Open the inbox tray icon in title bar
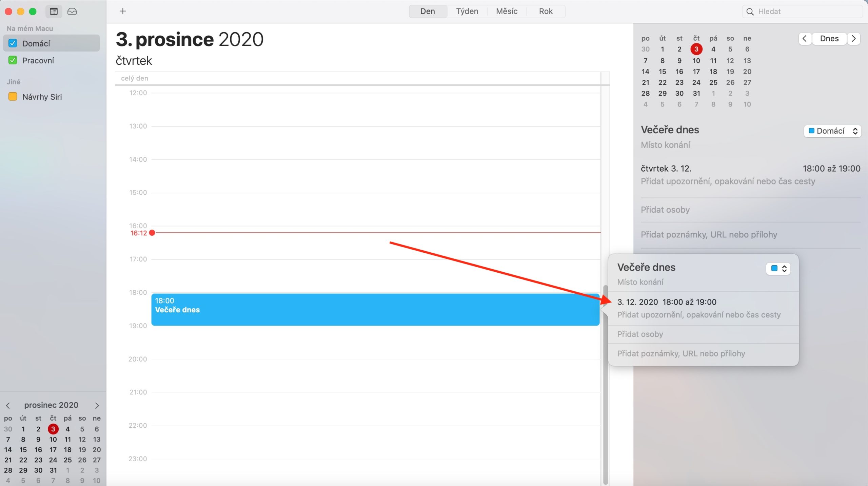 pos(72,11)
